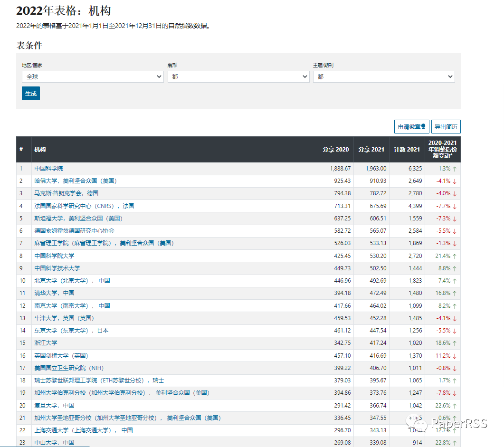The image size is (504, 447).
Task: Open the 加州大学伯克利分校 link
Action: (x=122, y=393)
